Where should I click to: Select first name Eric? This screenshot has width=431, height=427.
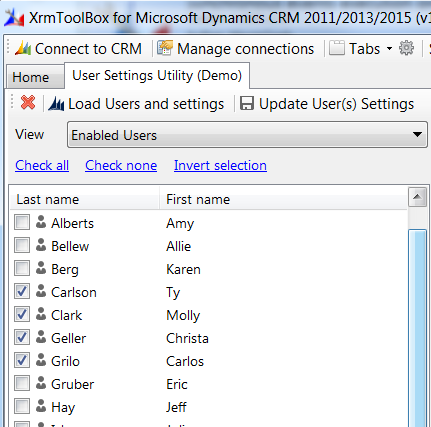click(x=177, y=384)
